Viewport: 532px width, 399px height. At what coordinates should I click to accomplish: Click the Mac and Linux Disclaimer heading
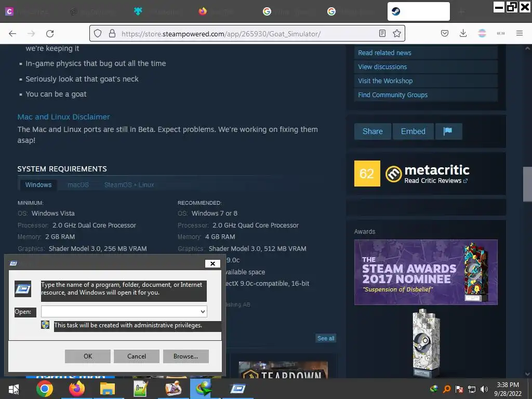coord(63,117)
